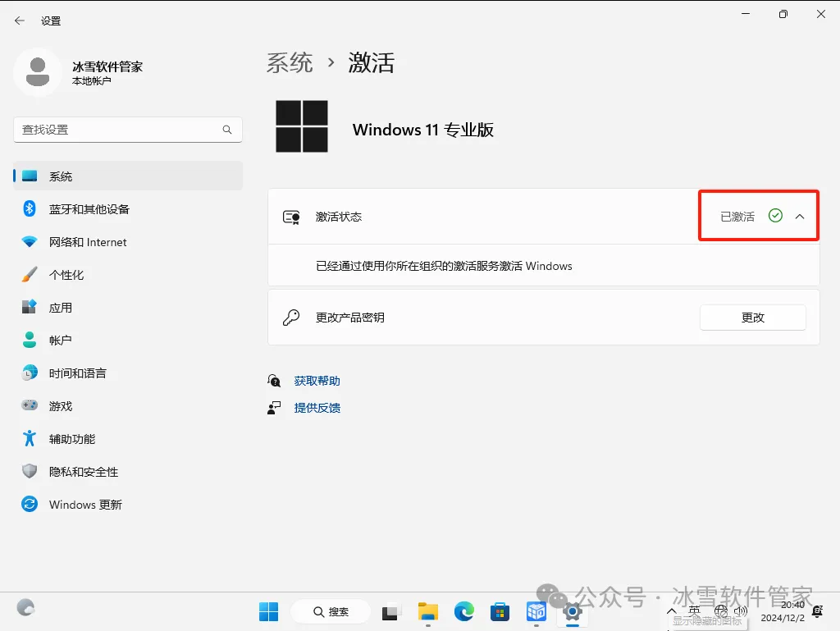Screen dimensions: 840x631
Task: Launch Microsoft Edge from the taskbar
Action: pyautogui.click(x=464, y=611)
